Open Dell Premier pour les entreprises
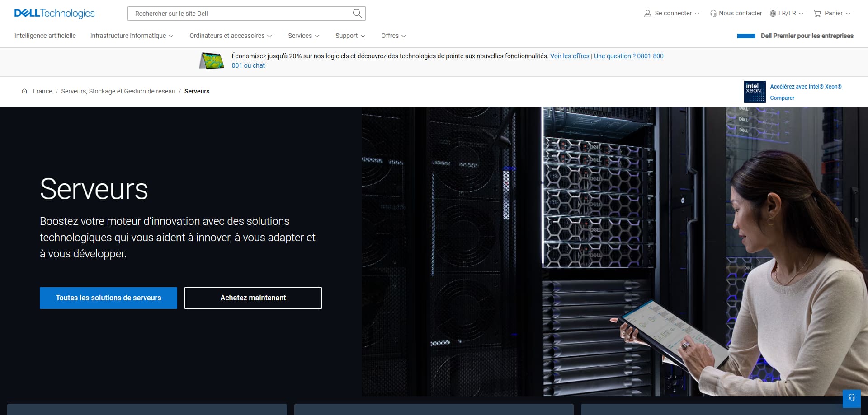Screen dimensions: 868x415 807,36
